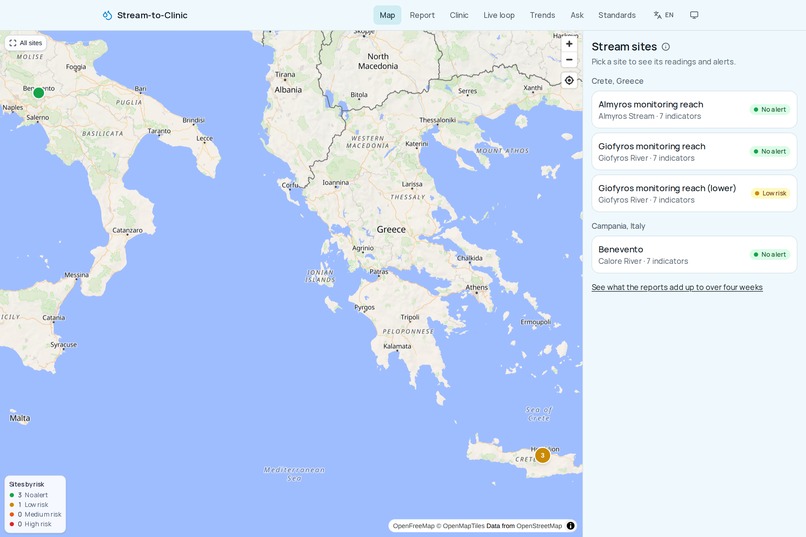Viewport: 806px width, 537px height.
Task: Click the OpenStreetMap attribution link
Action: pos(539,526)
